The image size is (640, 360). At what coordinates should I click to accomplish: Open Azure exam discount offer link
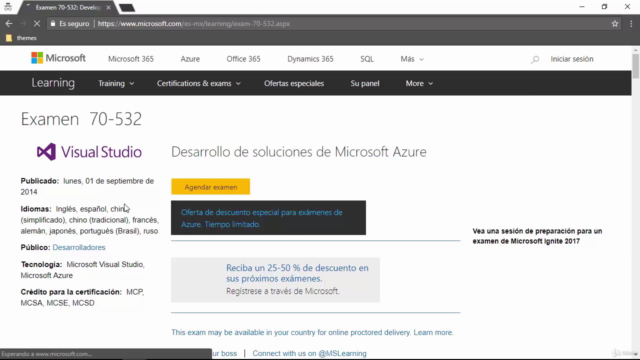[x=262, y=218]
